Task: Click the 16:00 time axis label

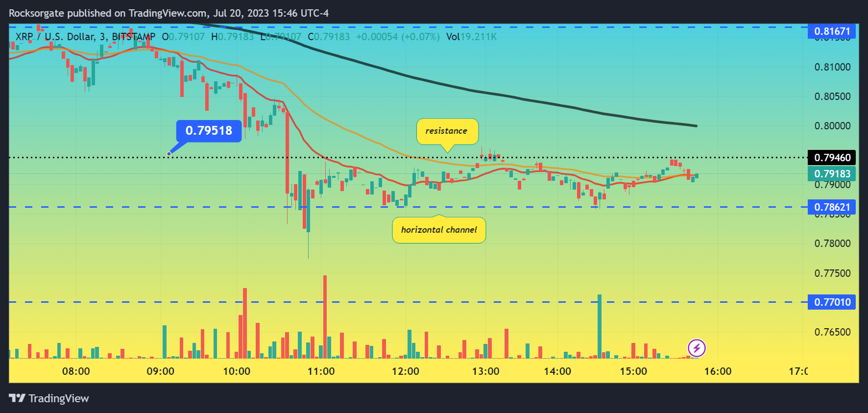Action: tap(718, 371)
